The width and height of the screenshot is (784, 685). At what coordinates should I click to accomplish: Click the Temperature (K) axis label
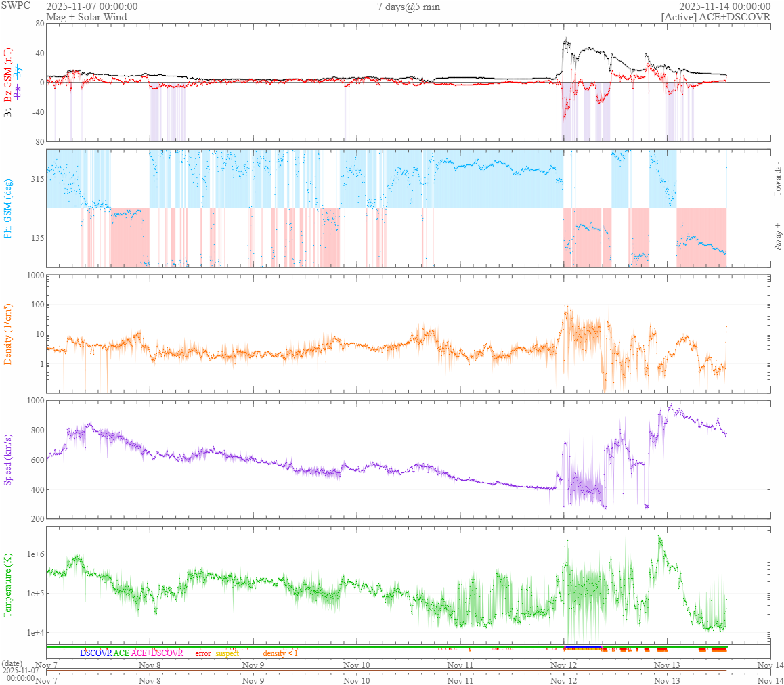click(8, 585)
